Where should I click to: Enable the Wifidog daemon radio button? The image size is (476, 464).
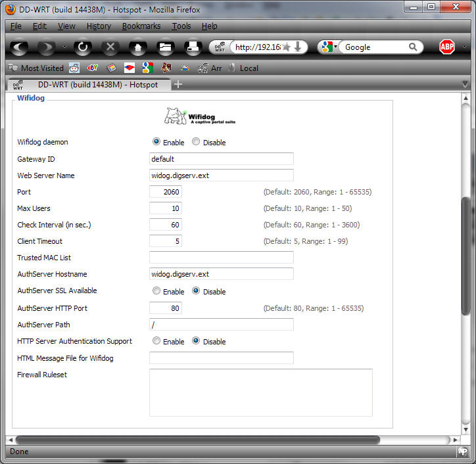pos(156,142)
